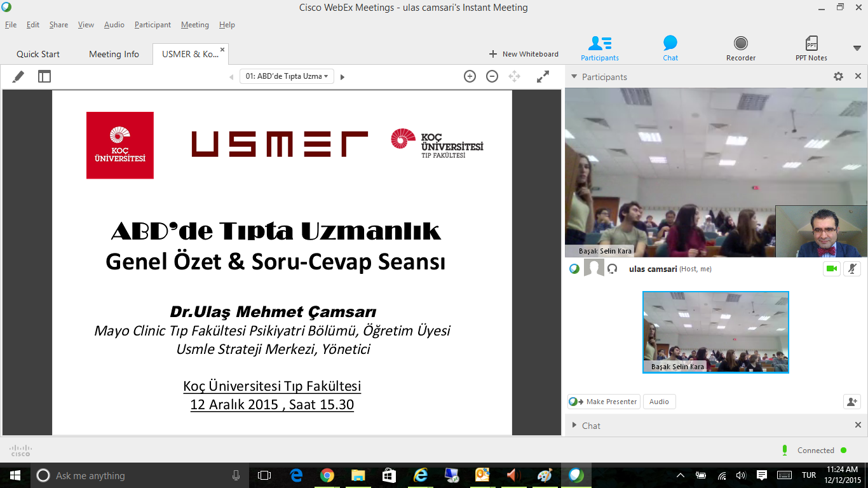The height and width of the screenshot is (488, 868).
Task: Create a New Whiteboard
Action: coord(524,54)
